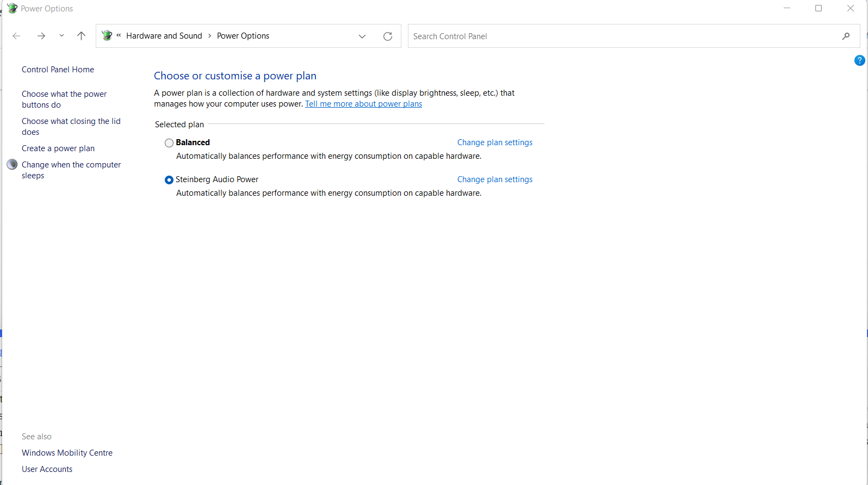The width and height of the screenshot is (868, 485).
Task: Open Change plan settings for Balanced
Action: point(494,142)
